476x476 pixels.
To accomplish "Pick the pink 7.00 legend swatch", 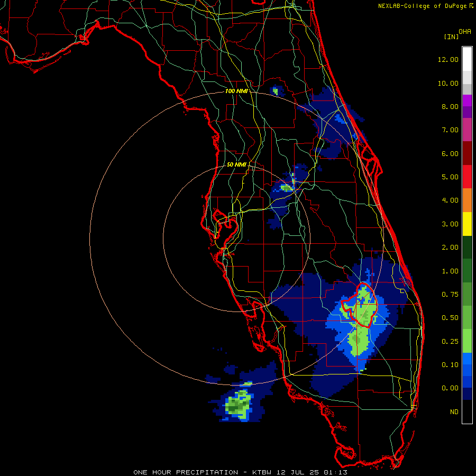I will point(467,130).
